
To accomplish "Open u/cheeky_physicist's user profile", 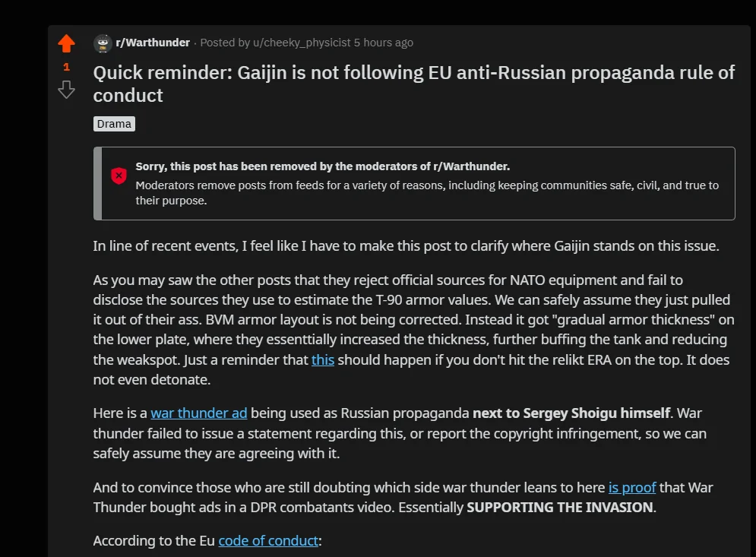I will point(302,43).
